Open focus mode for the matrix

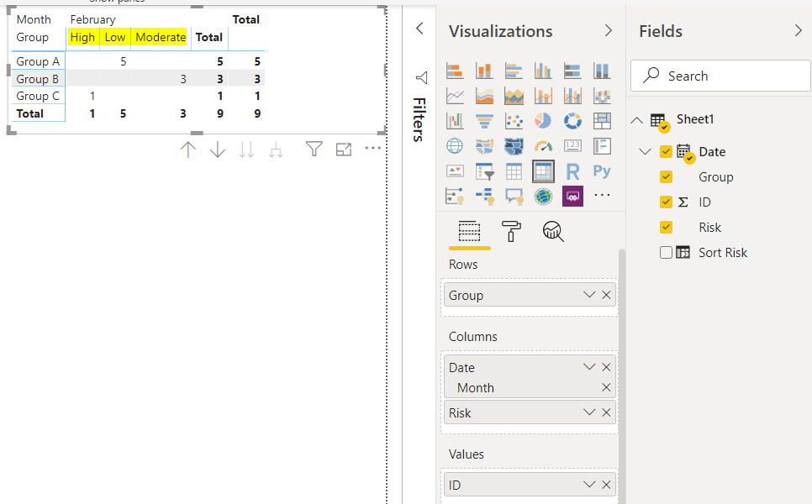point(343,150)
